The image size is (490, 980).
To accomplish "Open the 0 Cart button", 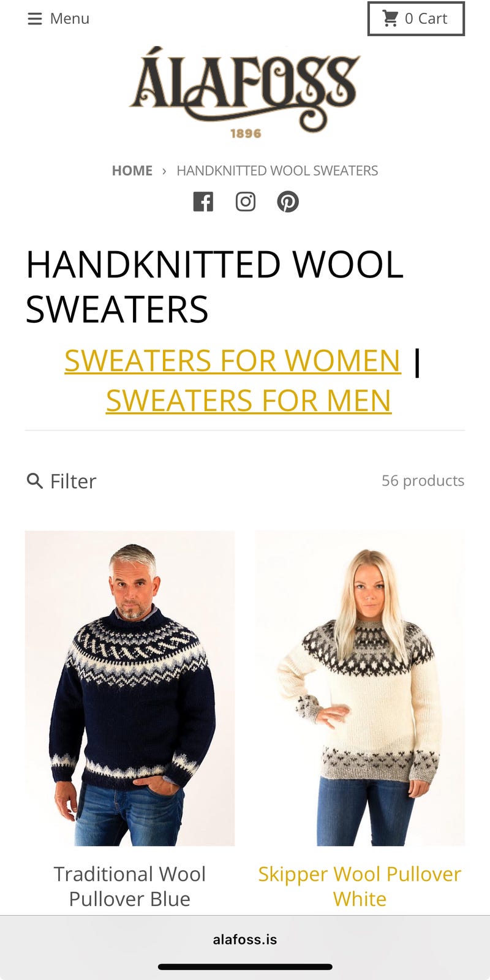I will pos(416,19).
